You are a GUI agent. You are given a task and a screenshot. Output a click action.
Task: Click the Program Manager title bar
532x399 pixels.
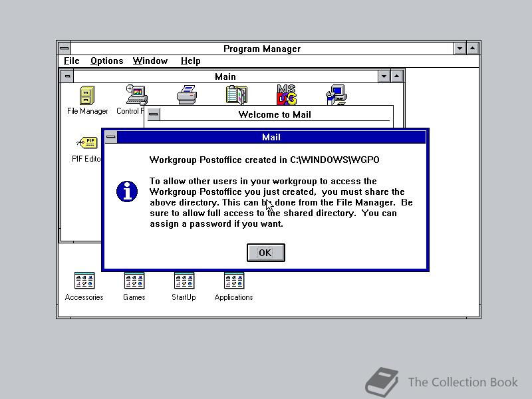point(262,49)
